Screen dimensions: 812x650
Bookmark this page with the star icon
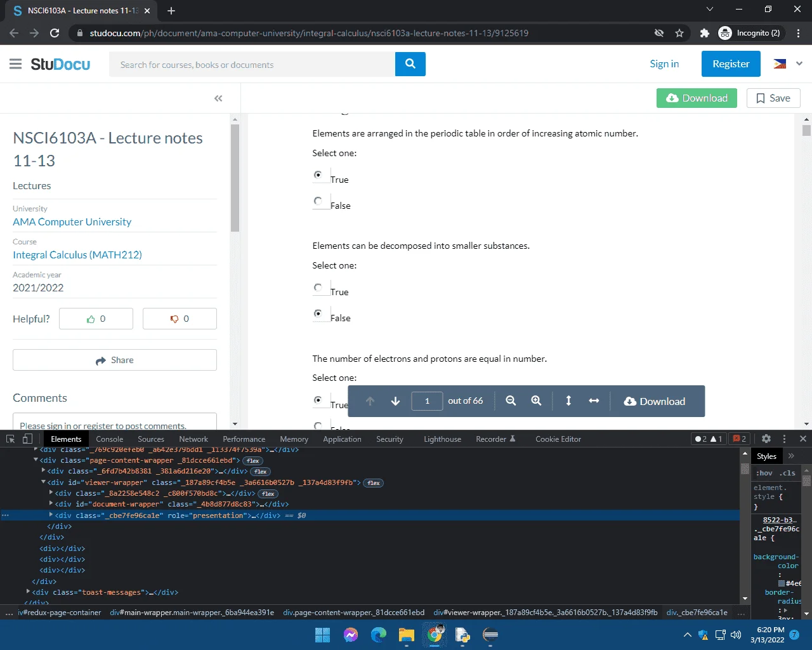click(x=679, y=33)
